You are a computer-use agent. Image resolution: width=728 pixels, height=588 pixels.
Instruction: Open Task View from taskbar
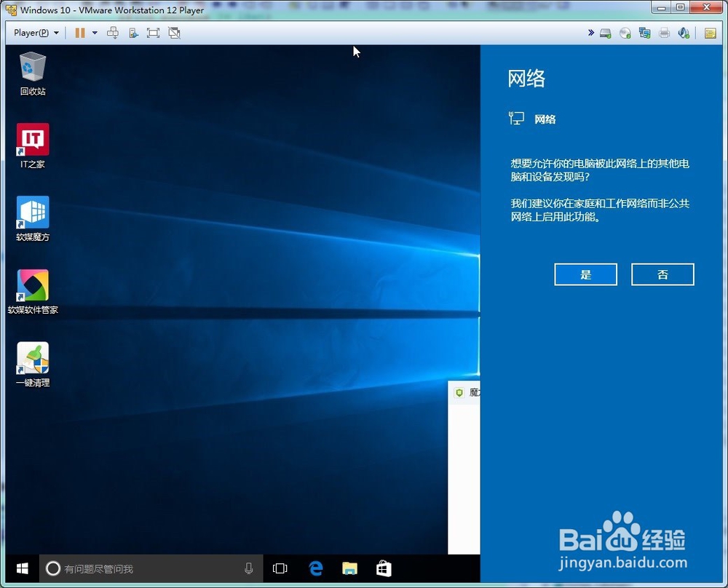[x=280, y=568]
